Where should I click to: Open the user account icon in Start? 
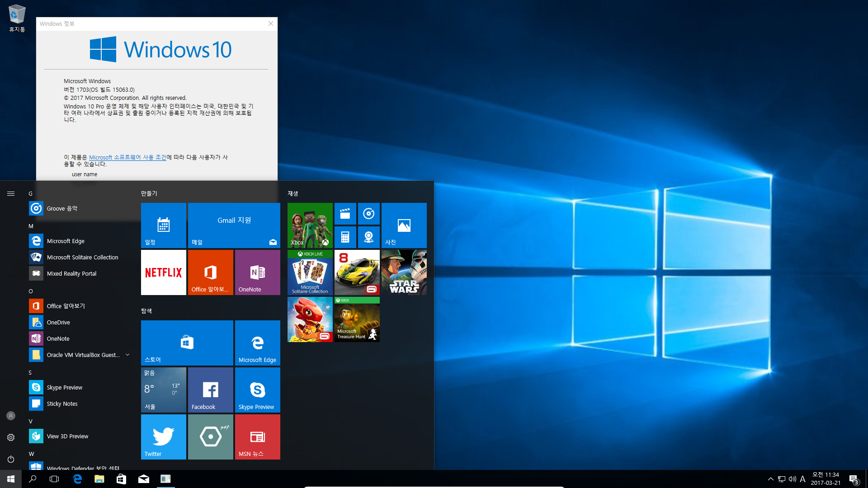tap(11, 416)
